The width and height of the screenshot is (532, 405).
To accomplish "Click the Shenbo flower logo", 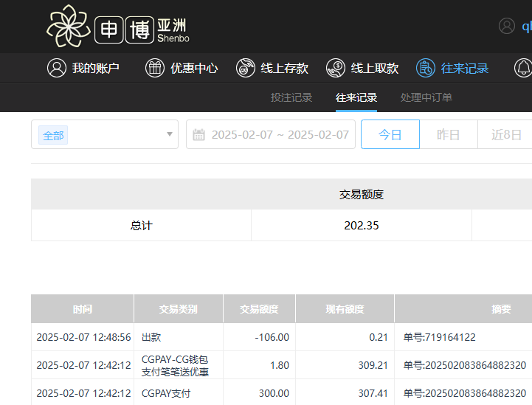I will pyautogui.click(x=69, y=27).
